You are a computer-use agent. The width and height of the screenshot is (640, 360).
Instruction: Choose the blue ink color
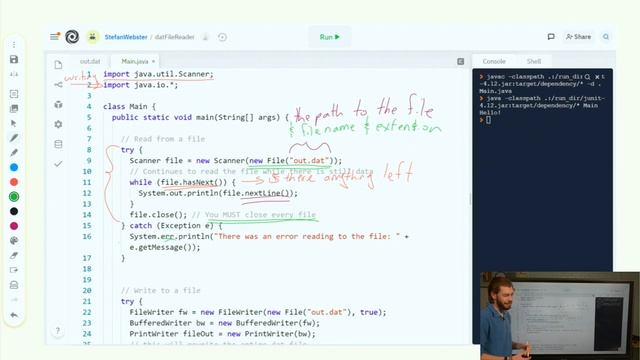14,167
